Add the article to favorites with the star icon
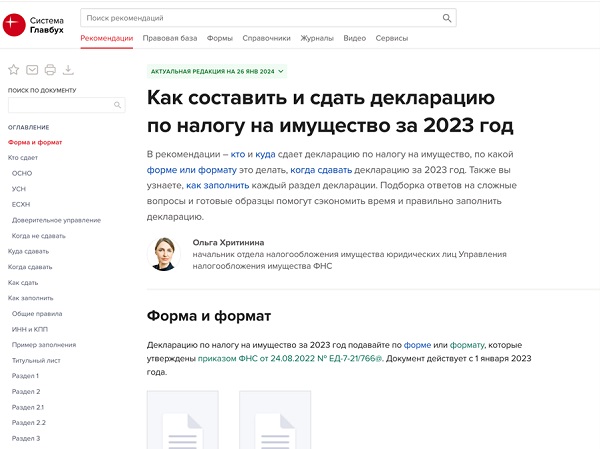The image size is (600, 449). click(14, 70)
